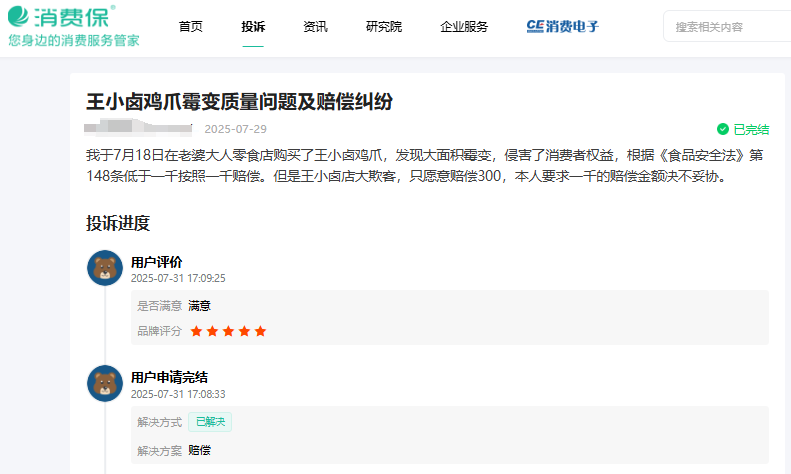Click the bear avatar beside 用户评价
This screenshot has height=474, width=791.
tap(105, 268)
